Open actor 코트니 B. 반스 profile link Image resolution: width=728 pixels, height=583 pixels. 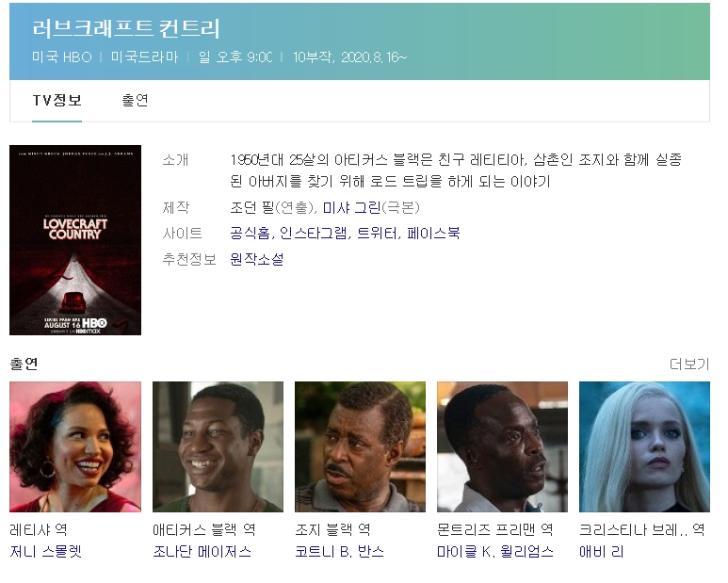pos(339,552)
